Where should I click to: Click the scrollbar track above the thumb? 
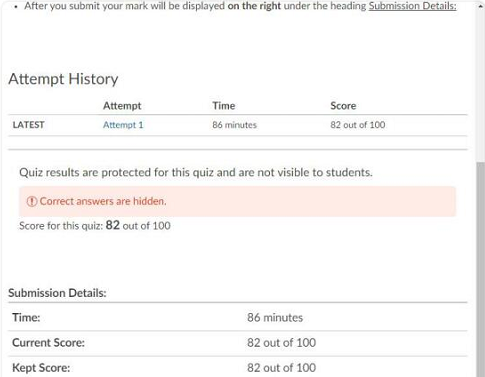tap(480, 86)
